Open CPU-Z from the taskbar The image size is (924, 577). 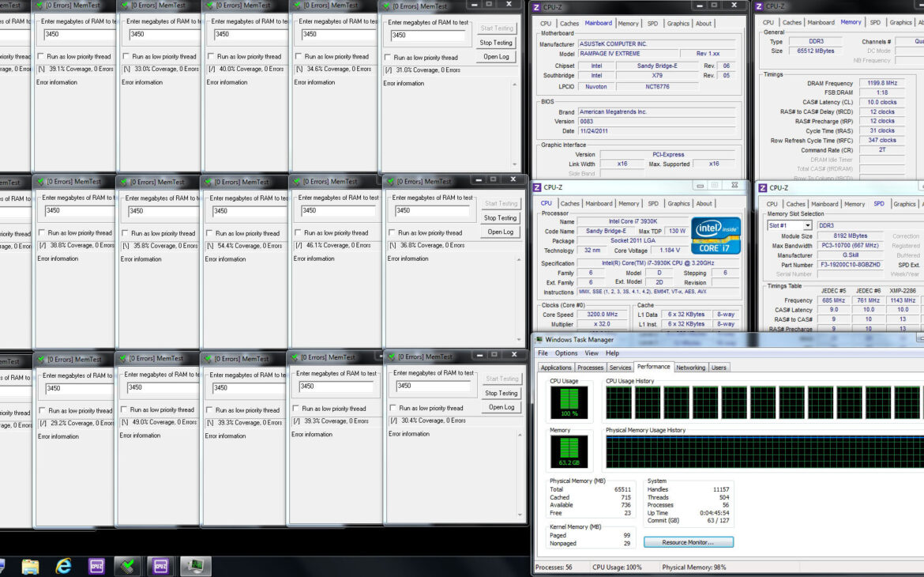(x=96, y=567)
